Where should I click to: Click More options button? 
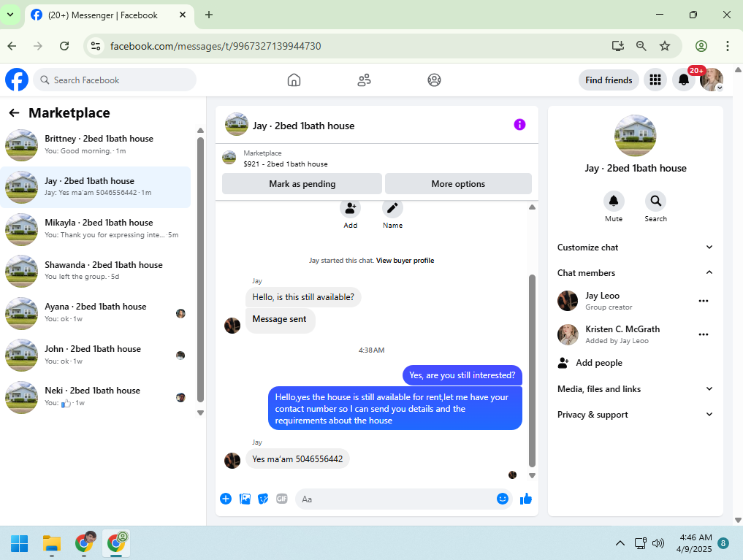458,184
